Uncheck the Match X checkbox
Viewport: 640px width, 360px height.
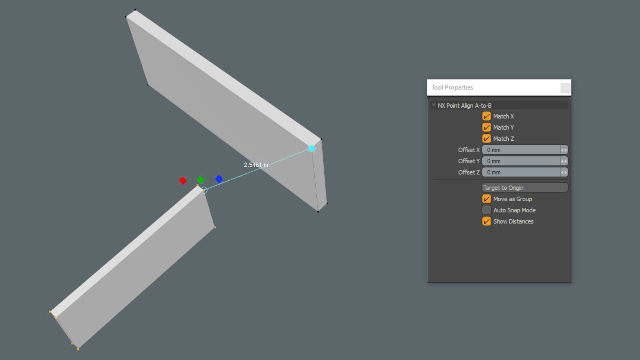pyautogui.click(x=486, y=116)
